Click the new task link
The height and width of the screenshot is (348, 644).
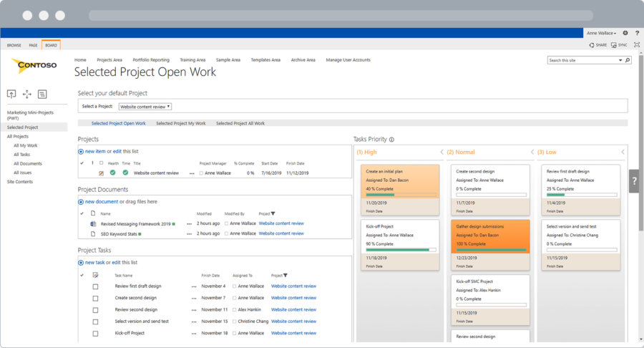(94, 263)
